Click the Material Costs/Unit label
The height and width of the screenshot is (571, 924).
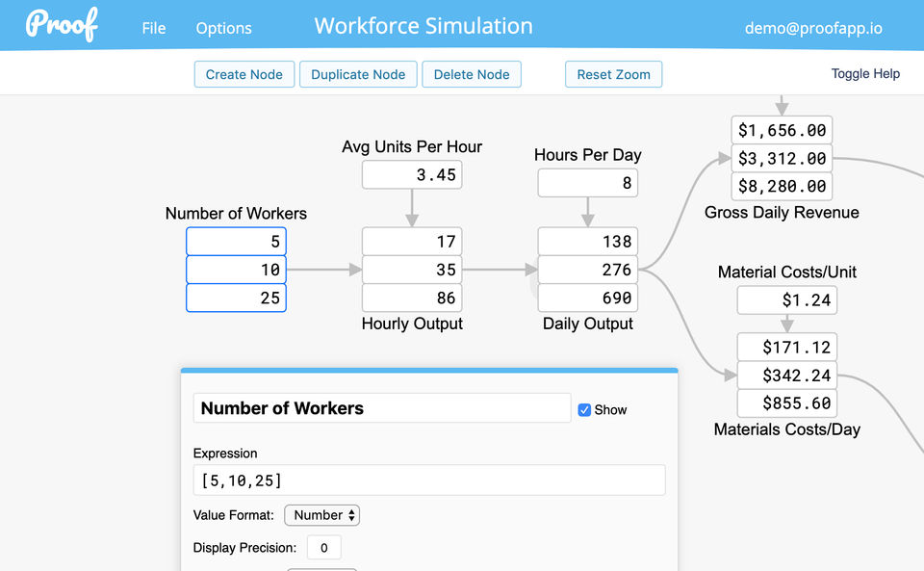(x=786, y=272)
